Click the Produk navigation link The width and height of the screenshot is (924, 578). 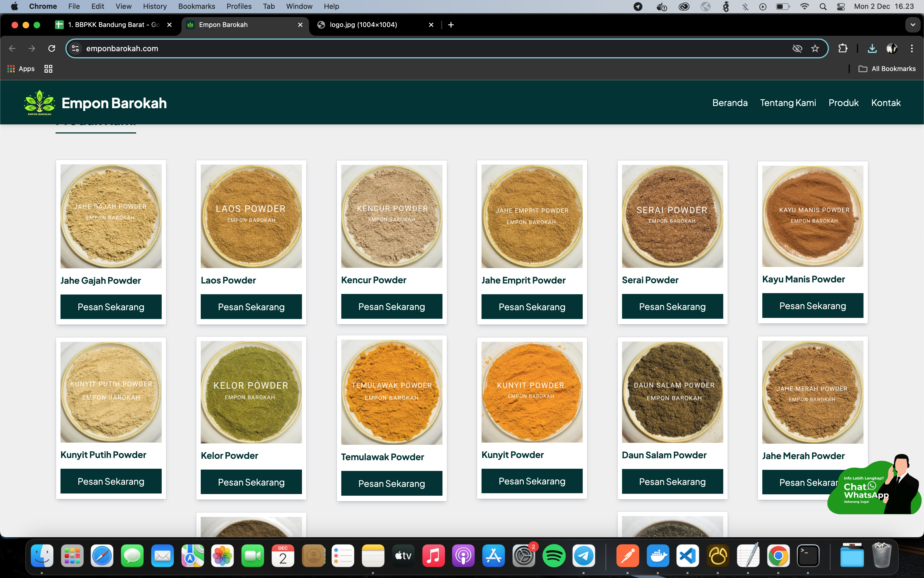(x=843, y=103)
